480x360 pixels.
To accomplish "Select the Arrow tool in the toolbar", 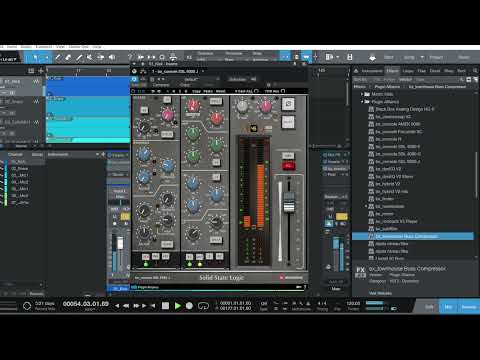I will tap(36, 57).
